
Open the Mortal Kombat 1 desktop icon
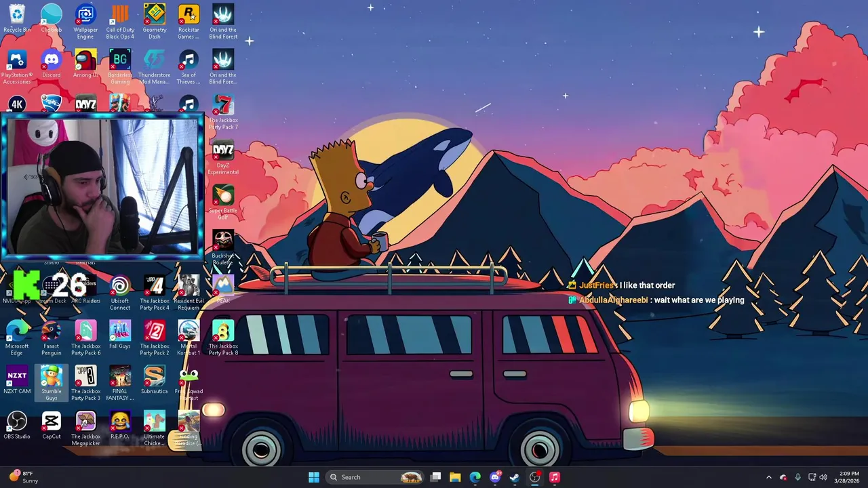[189, 338]
